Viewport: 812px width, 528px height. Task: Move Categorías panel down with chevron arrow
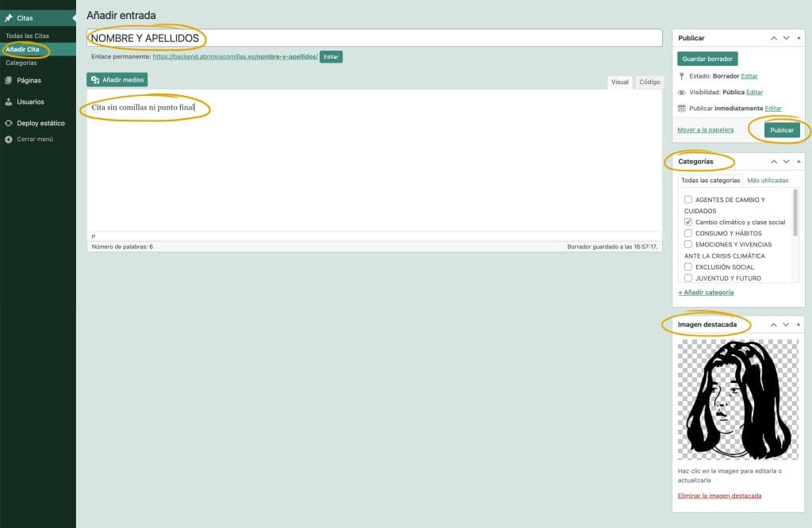(x=786, y=162)
